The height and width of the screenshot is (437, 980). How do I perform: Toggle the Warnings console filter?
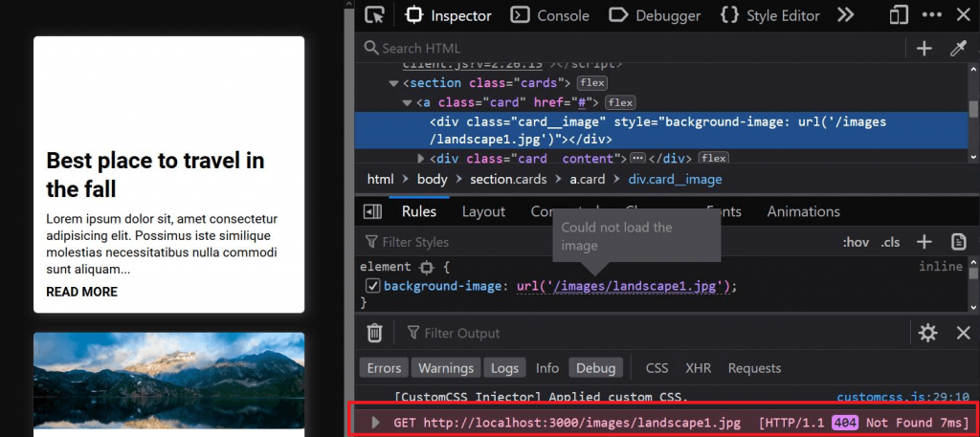pos(446,368)
